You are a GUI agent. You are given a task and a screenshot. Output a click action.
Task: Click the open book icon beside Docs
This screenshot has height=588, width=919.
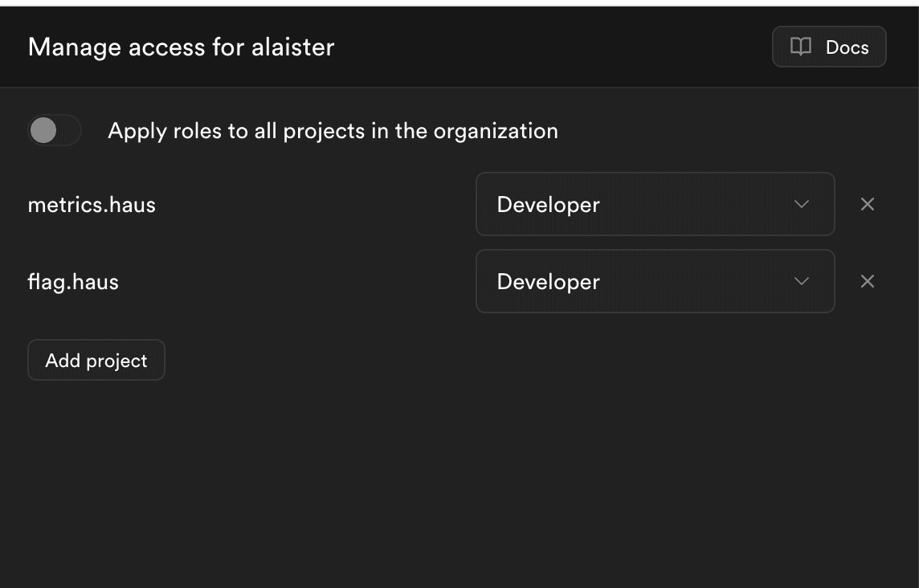coord(801,47)
